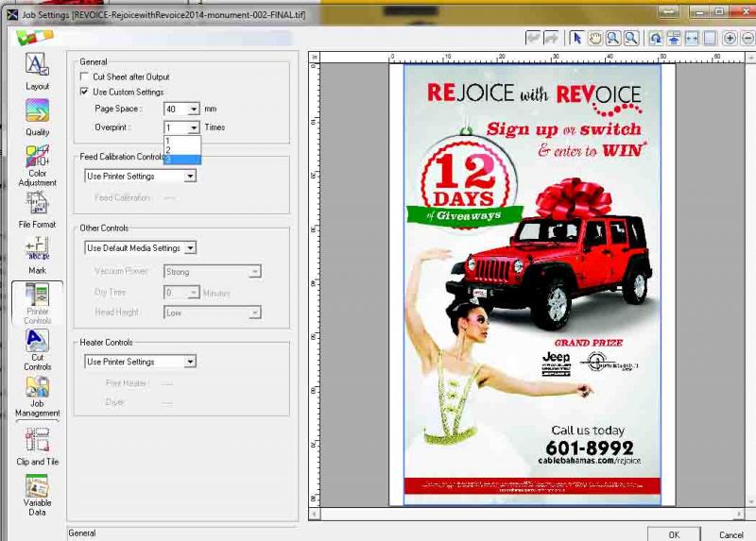Select the hand pan tool
Viewport: 756px width, 541px height.
(595, 38)
